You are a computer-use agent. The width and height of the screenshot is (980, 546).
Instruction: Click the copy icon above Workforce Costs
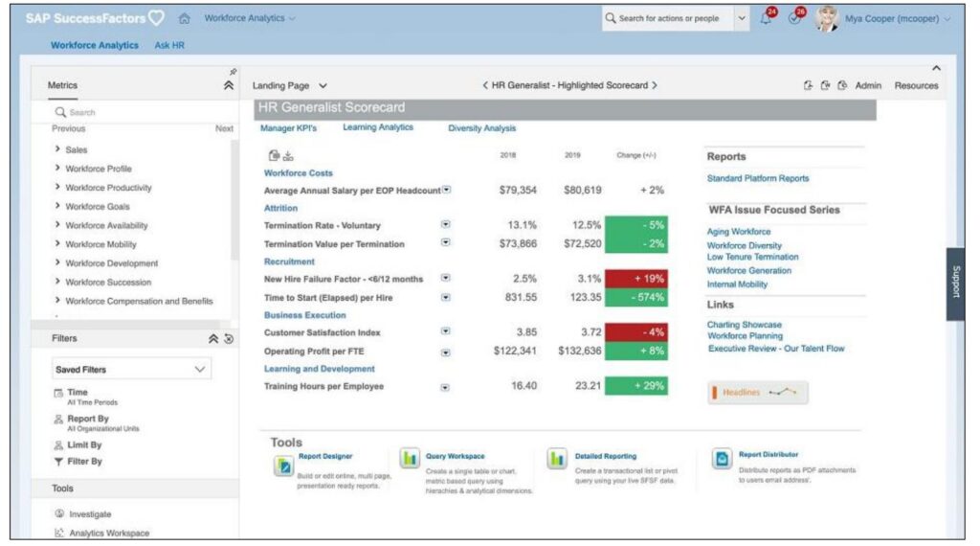pos(274,155)
